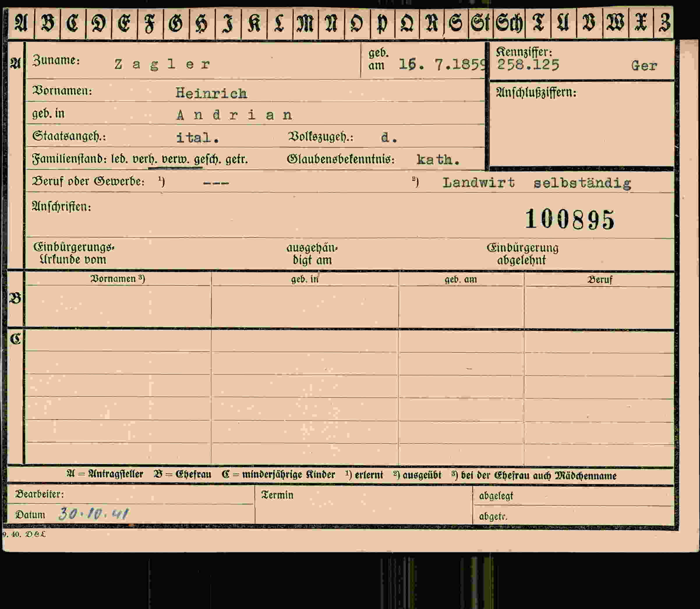The width and height of the screenshot is (700, 609).
Task: Click the marital option 'gesch.'
Action: coord(207,159)
